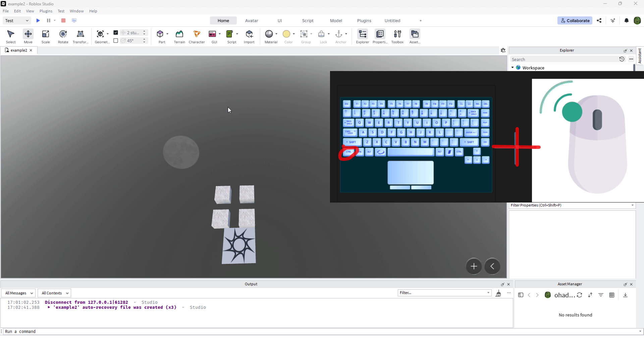Toggle the Explorer panel button
The width and height of the screenshot is (644, 346).
point(362,36)
